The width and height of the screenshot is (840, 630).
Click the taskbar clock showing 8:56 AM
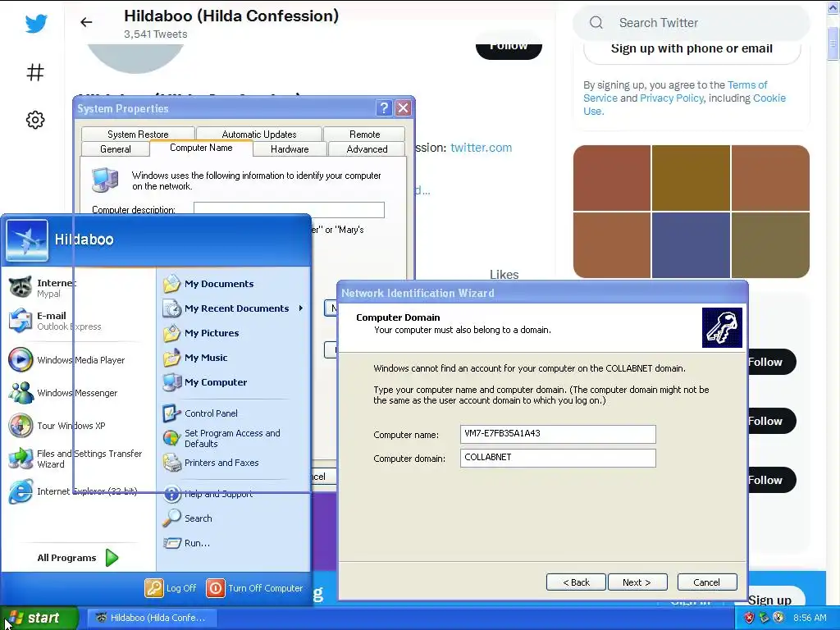tap(810, 618)
